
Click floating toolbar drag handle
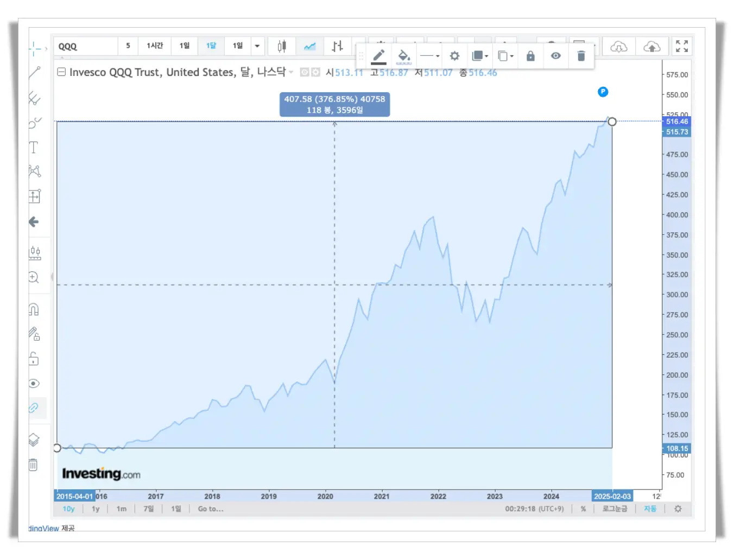[362, 56]
